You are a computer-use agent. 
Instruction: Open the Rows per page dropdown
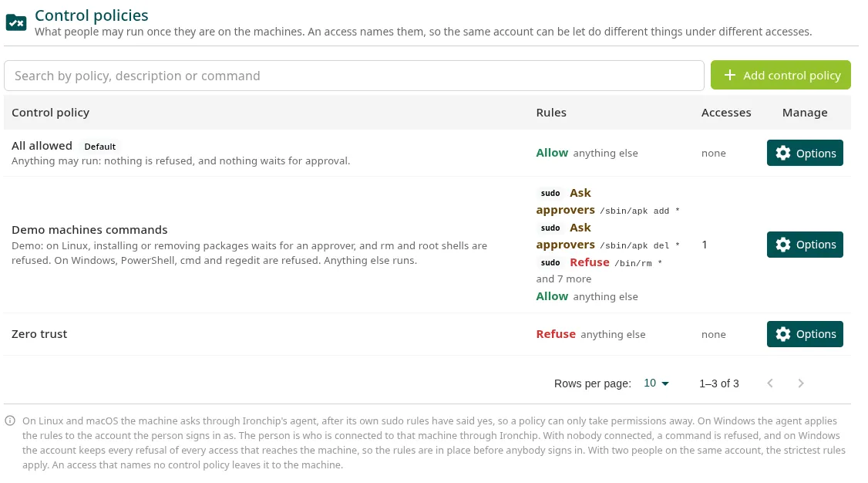pos(657,383)
